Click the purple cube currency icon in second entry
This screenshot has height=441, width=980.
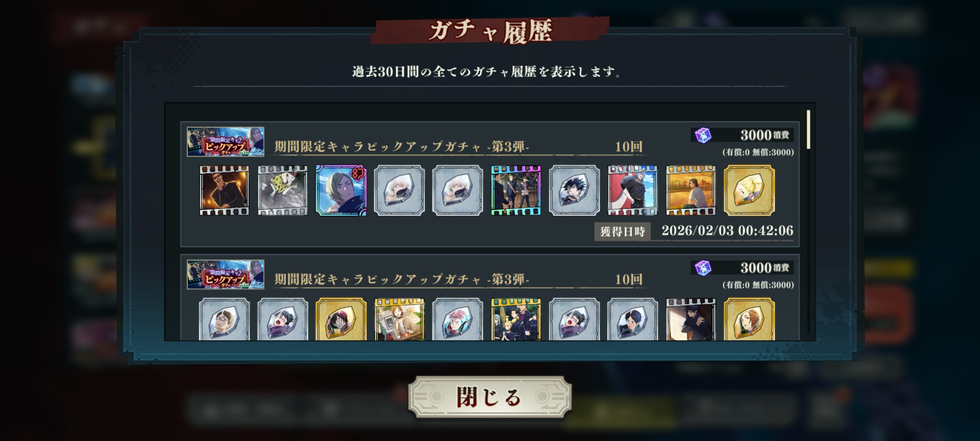pos(703,268)
